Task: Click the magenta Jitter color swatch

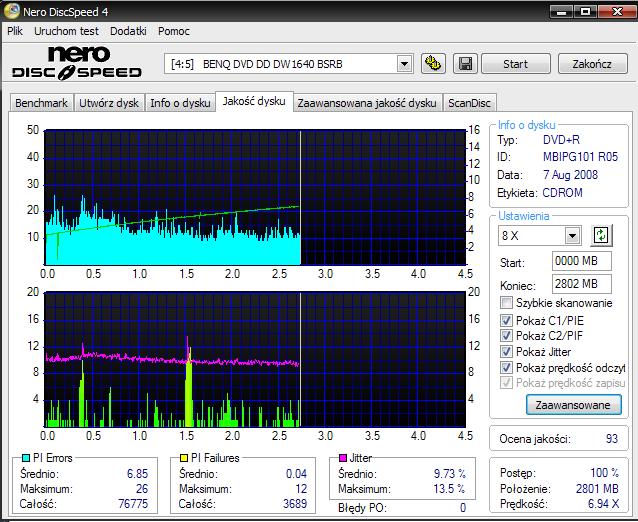Action: point(343,458)
